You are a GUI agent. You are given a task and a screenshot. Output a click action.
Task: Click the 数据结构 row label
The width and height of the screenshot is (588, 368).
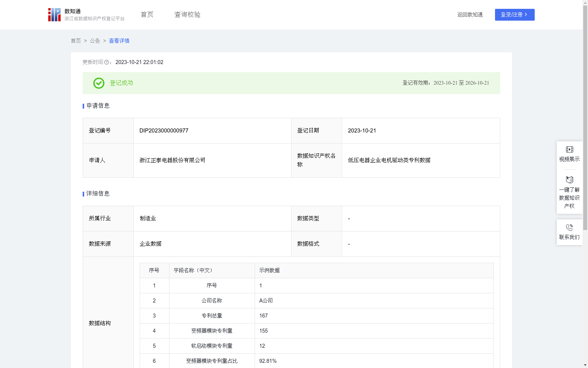(x=100, y=323)
